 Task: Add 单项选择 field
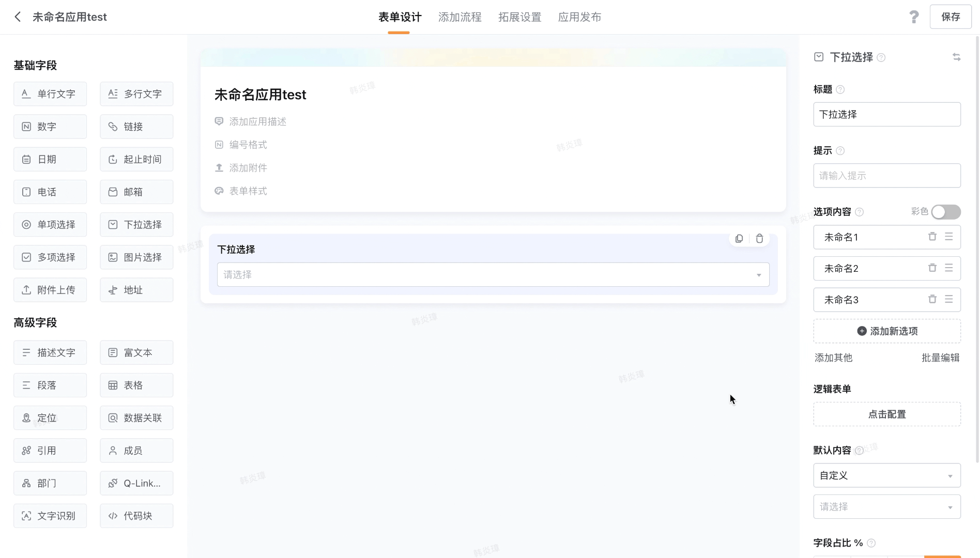50,225
